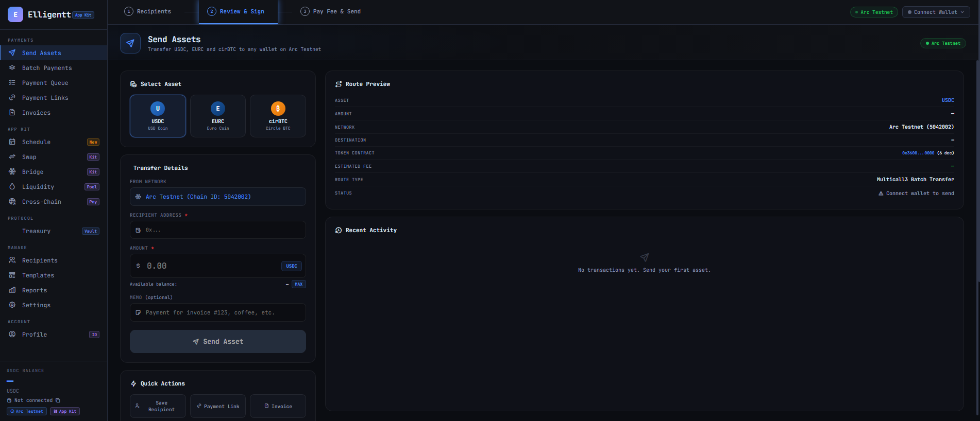Click Invoice quick action
Viewport: 980px width, 421px height.
278,406
